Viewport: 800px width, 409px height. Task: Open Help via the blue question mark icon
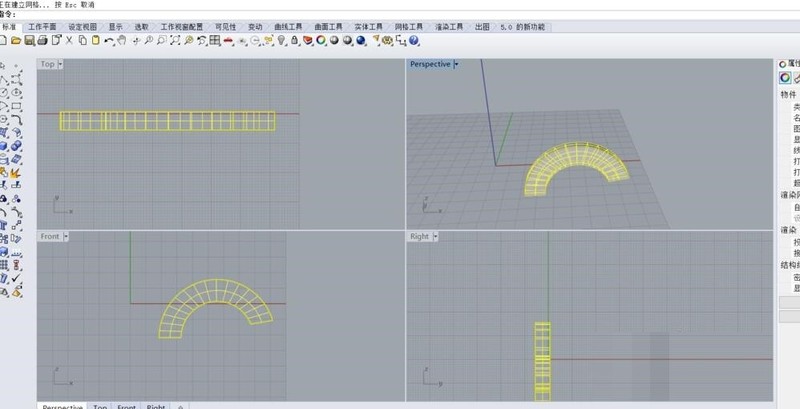click(x=414, y=40)
